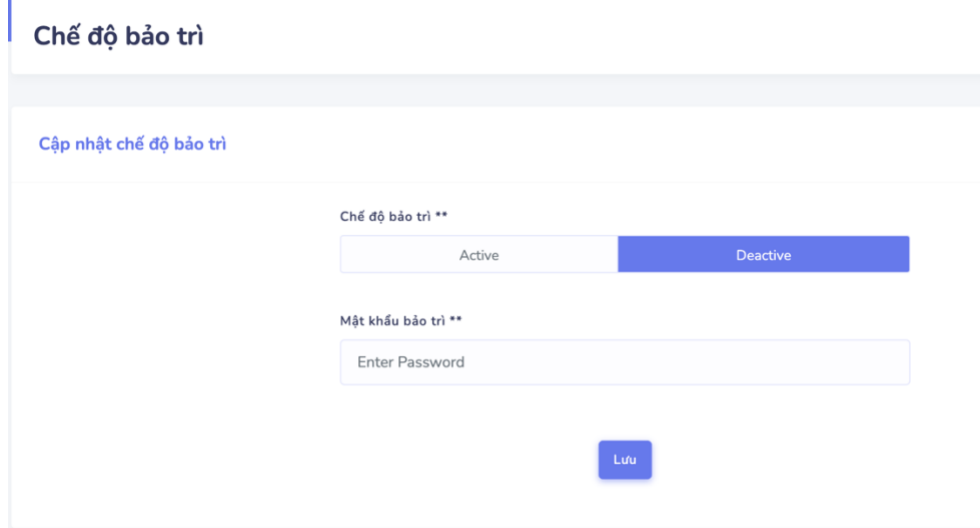
Task: Click the Enter Password input field
Action: 624,362
